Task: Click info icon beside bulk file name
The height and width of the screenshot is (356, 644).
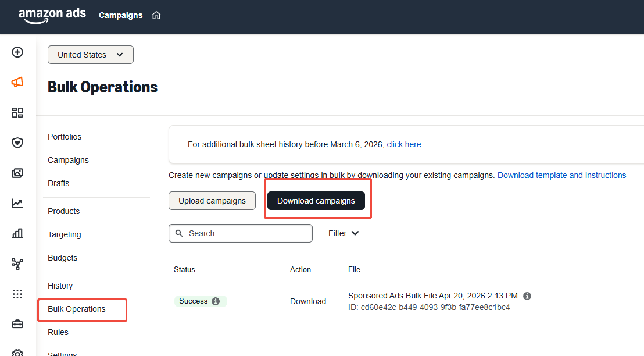Action: tap(527, 296)
